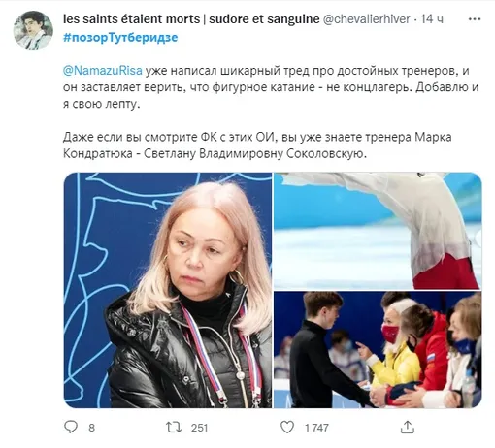This screenshot has height=448, width=495.
Task: Open bottom-right photo of skater greeting coaches
Action: coord(378,350)
